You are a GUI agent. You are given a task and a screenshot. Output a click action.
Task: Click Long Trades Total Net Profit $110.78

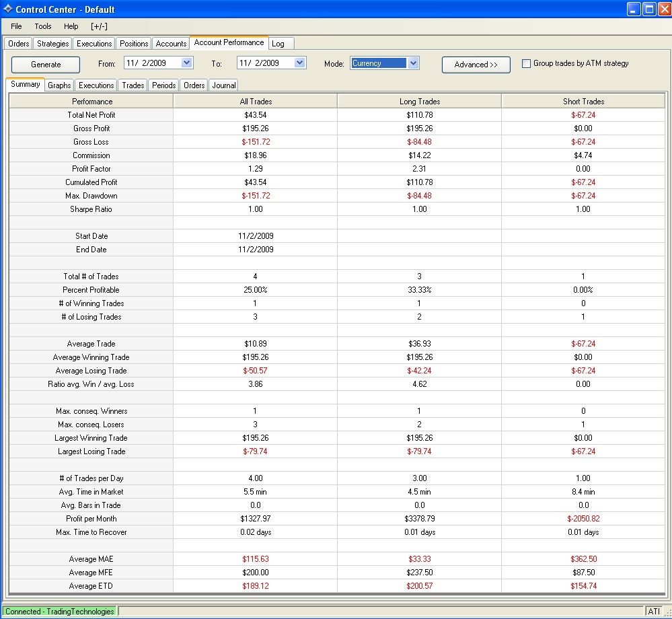pyautogui.click(x=420, y=115)
